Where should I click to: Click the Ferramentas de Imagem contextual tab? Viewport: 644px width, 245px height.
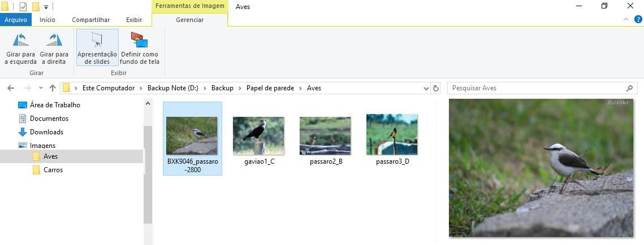coord(190,6)
